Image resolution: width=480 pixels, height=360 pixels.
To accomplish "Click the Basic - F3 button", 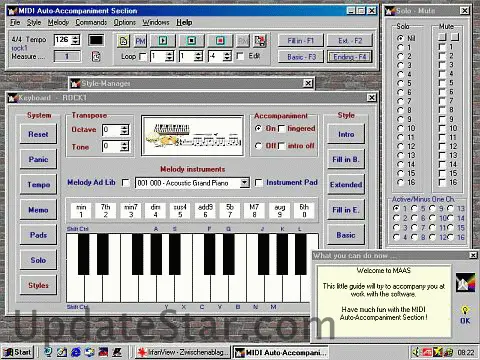I will (x=301, y=57).
